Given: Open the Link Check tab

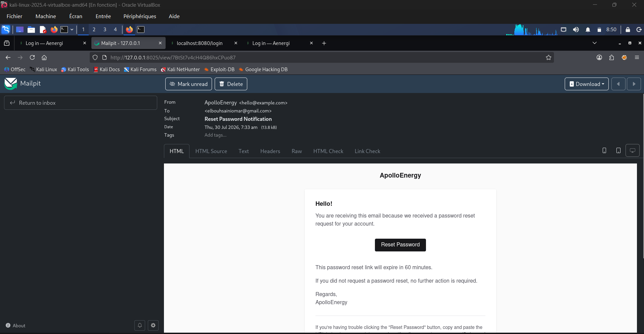Looking at the screenshot, I should pyautogui.click(x=367, y=151).
